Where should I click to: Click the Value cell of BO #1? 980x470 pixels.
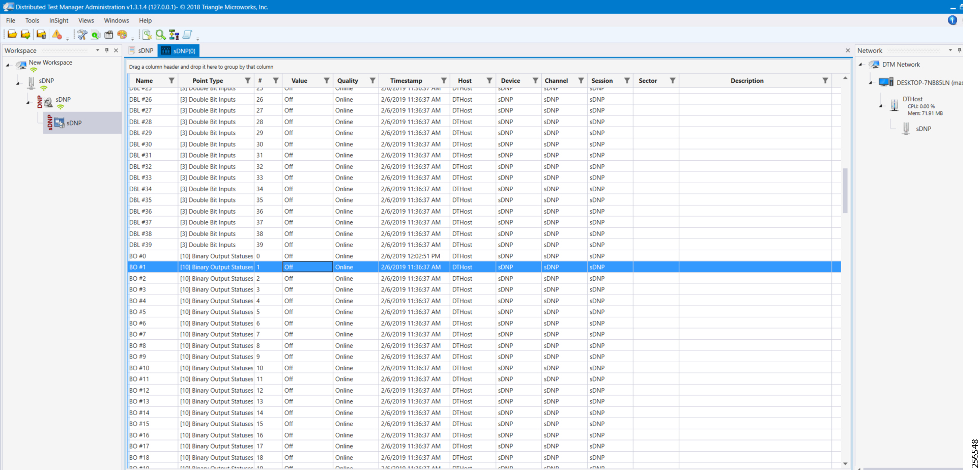click(x=307, y=267)
